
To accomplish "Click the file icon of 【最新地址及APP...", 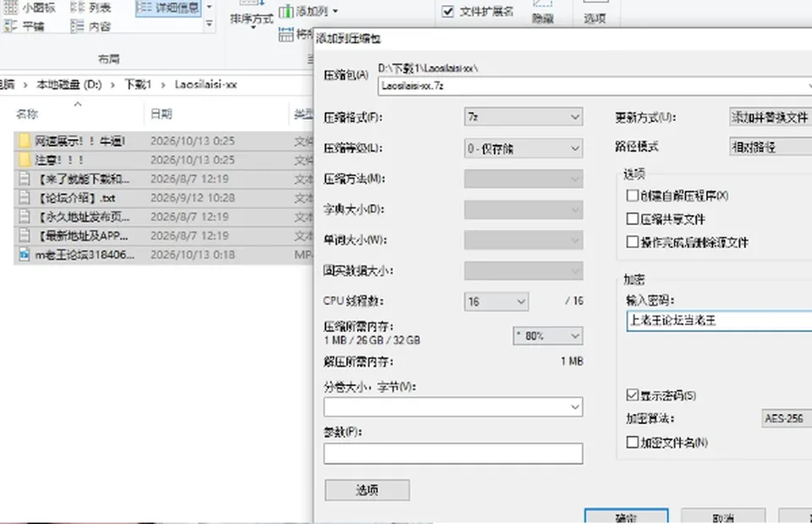I will pyautogui.click(x=24, y=236).
